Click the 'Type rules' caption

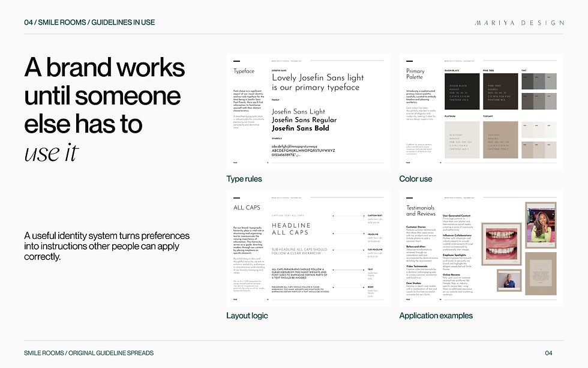click(244, 179)
